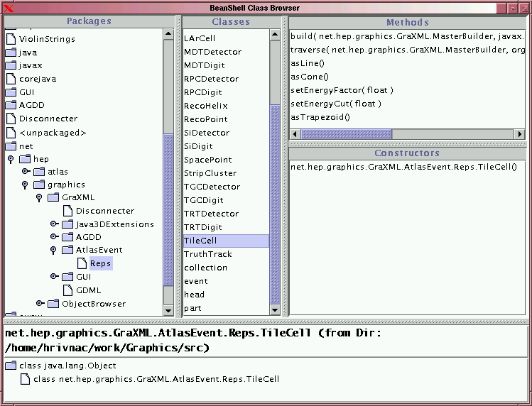532x406 pixels.
Task: Collapse the hep package node
Action: (x=11, y=159)
